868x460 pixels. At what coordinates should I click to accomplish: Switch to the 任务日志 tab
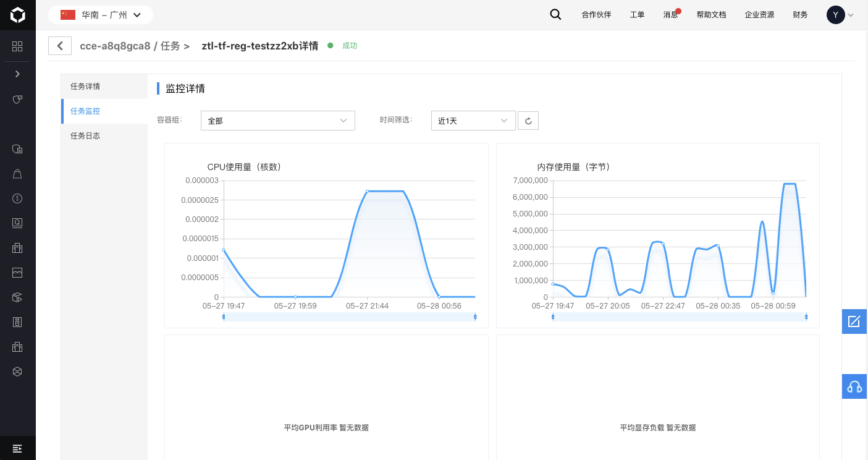pos(104,136)
